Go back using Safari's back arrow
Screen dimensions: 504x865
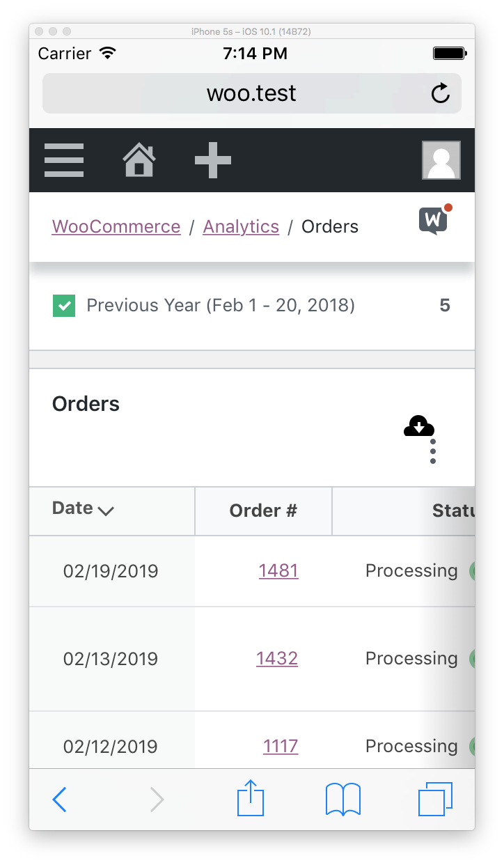[59, 799]
